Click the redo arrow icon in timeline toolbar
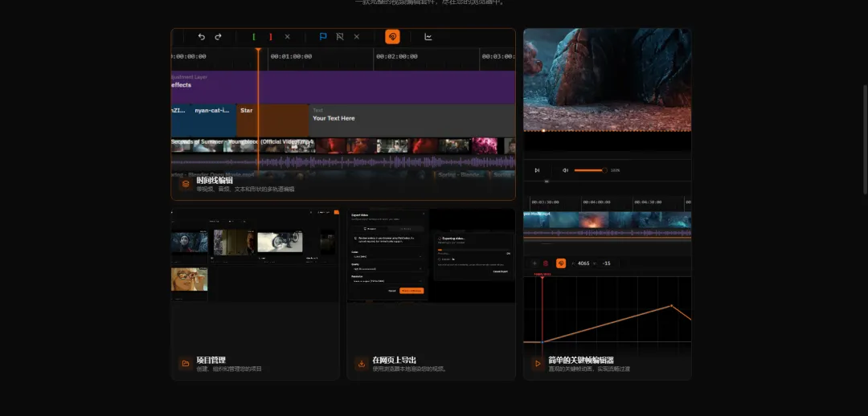The height and width of the screenshot is (416, 868). click(218, 37)
